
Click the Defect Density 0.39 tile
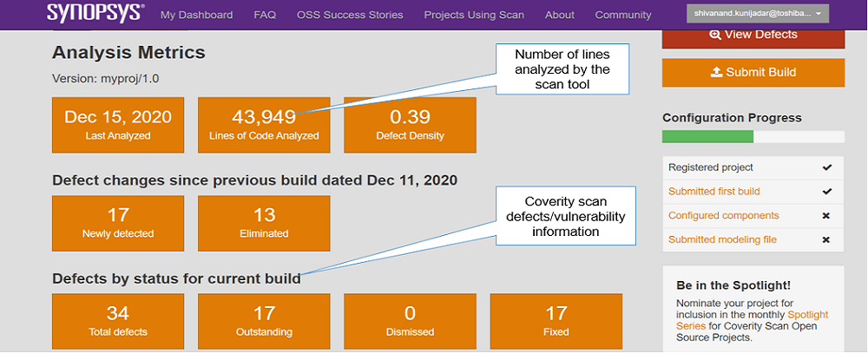pyautogui.click(x=410, y=125)
